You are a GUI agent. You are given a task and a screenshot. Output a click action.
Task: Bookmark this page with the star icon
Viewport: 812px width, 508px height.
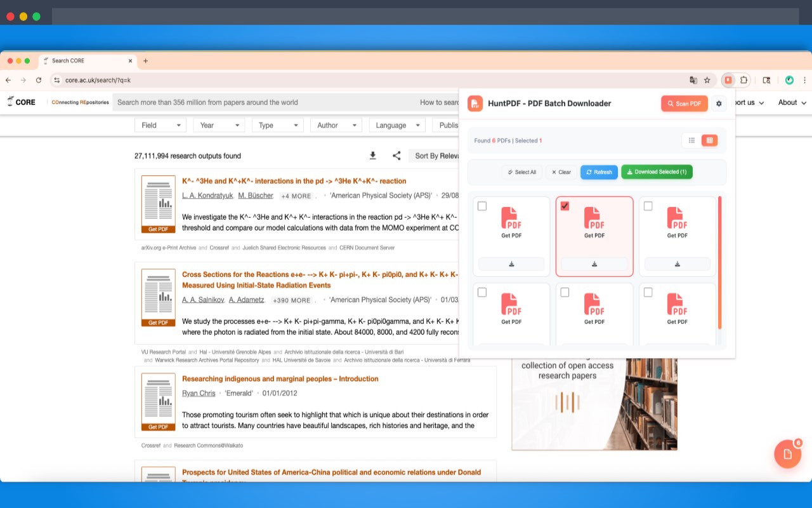pyautogui.click(x=707, y=80)
